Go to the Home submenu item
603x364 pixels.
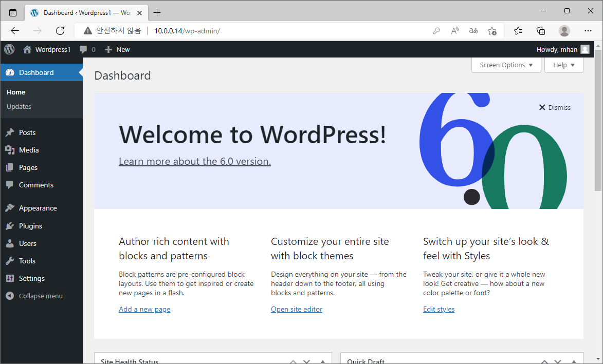click(x=16, y=92)
